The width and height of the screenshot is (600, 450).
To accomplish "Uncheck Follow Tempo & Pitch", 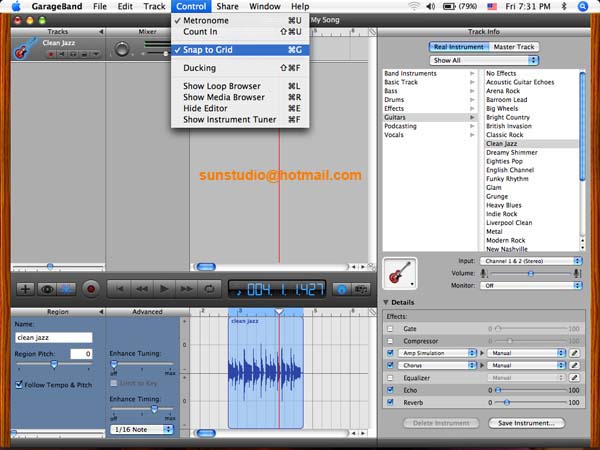I will coord(19,385).
